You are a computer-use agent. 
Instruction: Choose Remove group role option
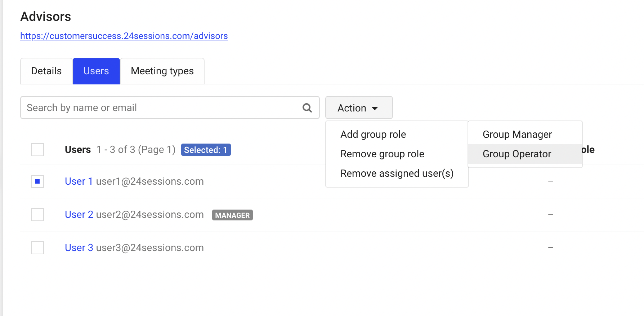click(382, 154)
